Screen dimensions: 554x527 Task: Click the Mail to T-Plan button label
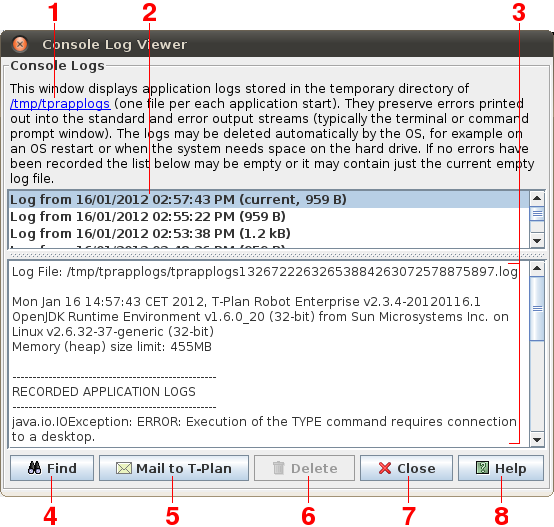[x=184, y=468]
